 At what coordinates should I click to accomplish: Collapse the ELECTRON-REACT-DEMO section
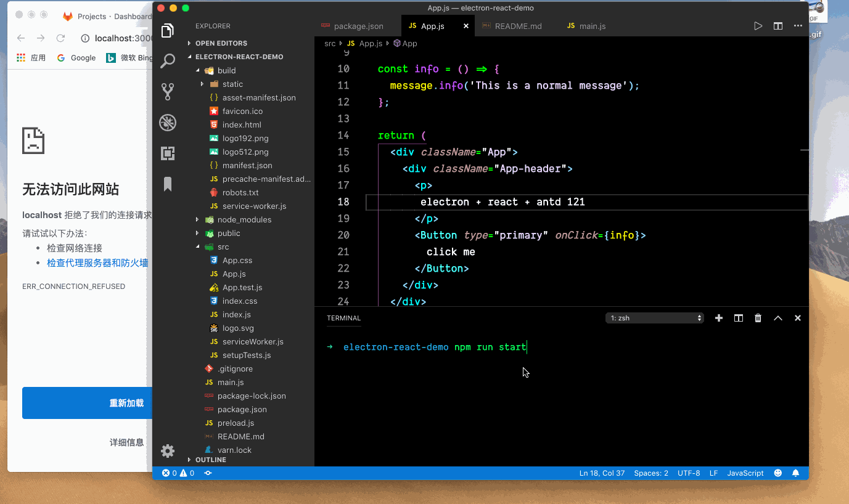[x=235, y=57]
